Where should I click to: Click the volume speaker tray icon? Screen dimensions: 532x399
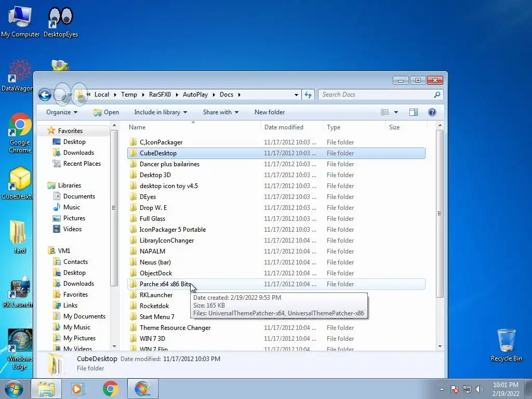(x=480, y=389)
